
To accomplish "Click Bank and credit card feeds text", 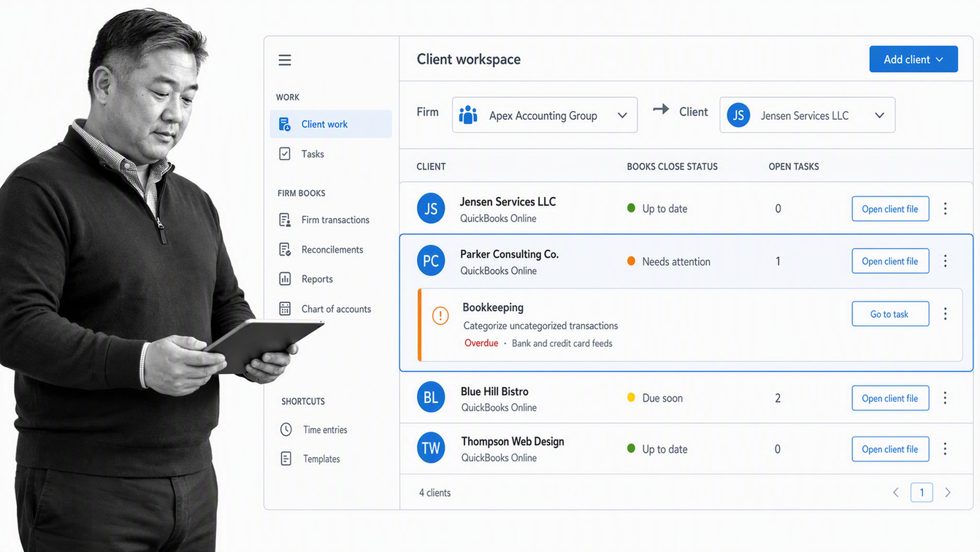I will tap(562, 343).
